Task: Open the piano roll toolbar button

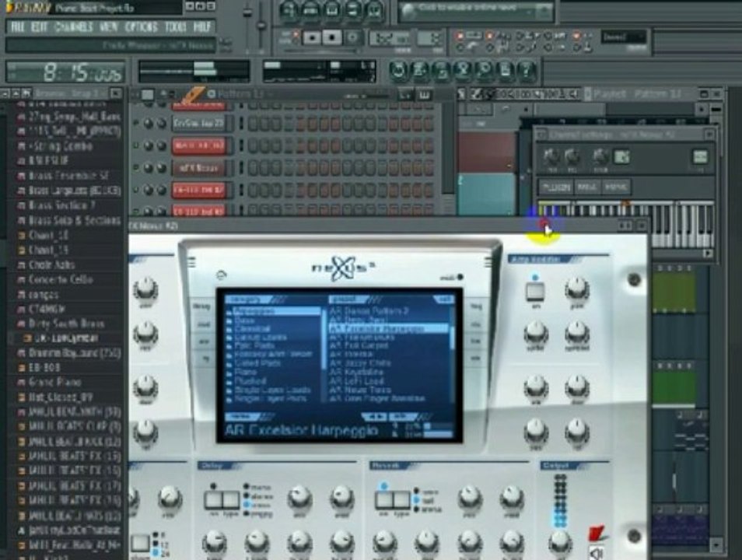Action: tap(332, 9)
